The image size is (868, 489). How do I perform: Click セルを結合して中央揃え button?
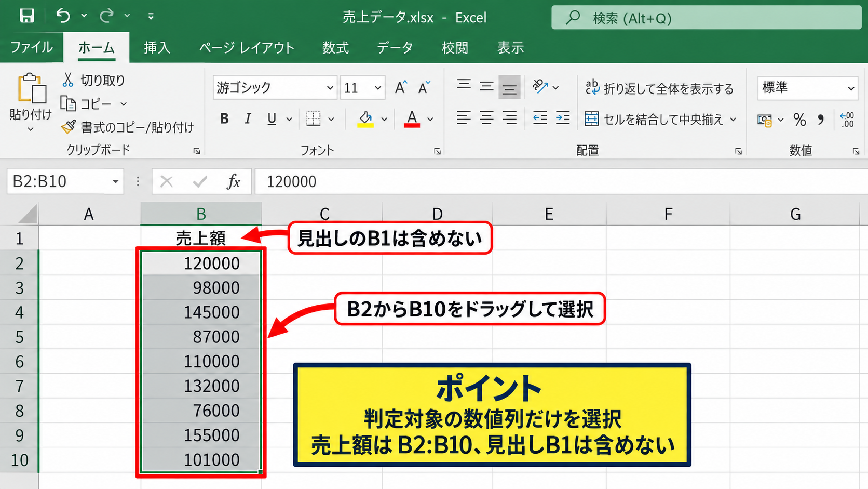pyautogui.click(x=654, y=120)
